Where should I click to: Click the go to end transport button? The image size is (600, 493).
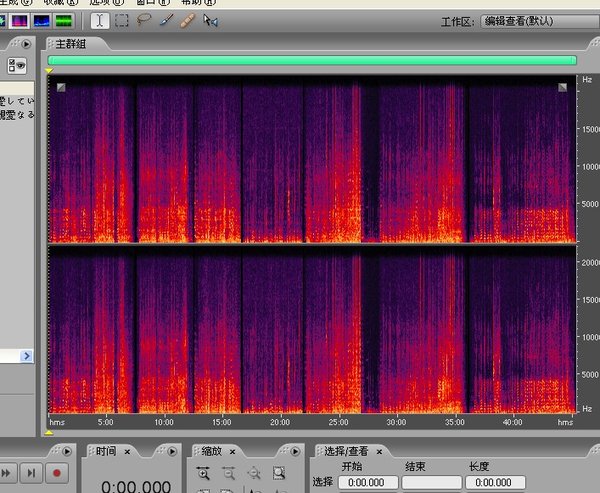32,472
